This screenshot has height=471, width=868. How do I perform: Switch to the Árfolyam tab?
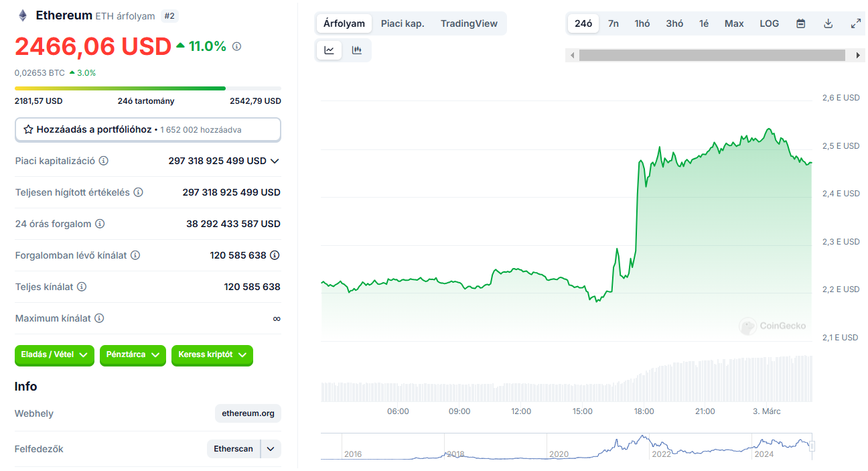tap(344, 23)
